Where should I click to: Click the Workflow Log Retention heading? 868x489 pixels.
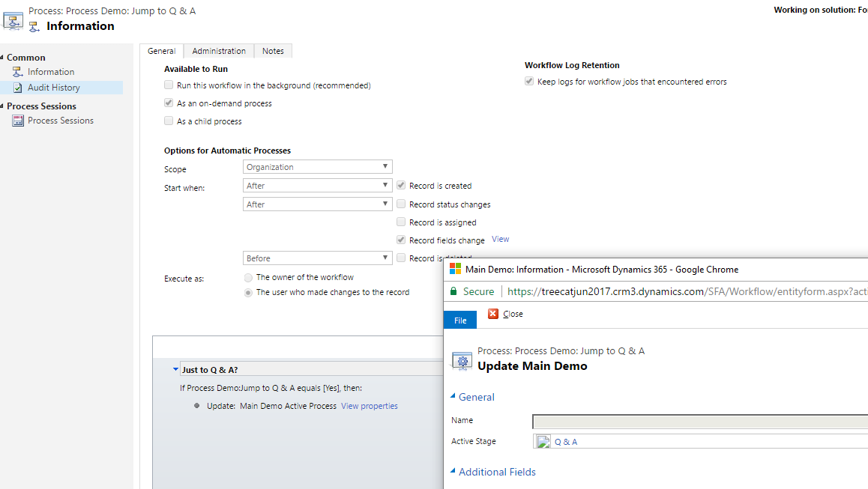[x=572, y=65]
